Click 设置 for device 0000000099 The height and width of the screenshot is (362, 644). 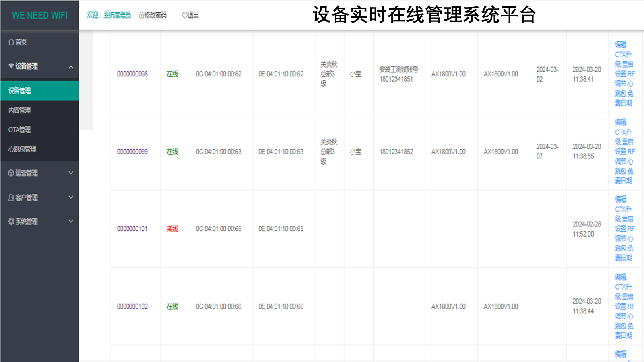click(621, 152)
